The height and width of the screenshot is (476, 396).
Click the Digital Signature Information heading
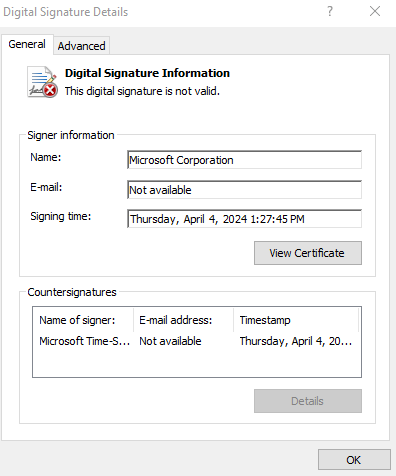pos(147,73)
